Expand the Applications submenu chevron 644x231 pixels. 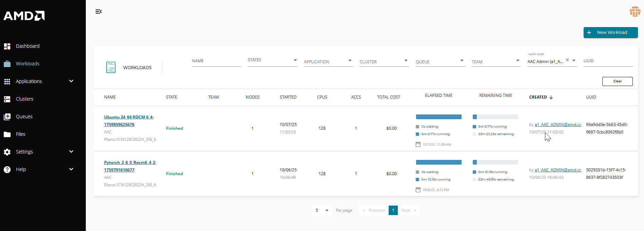[x=71, y=81]
